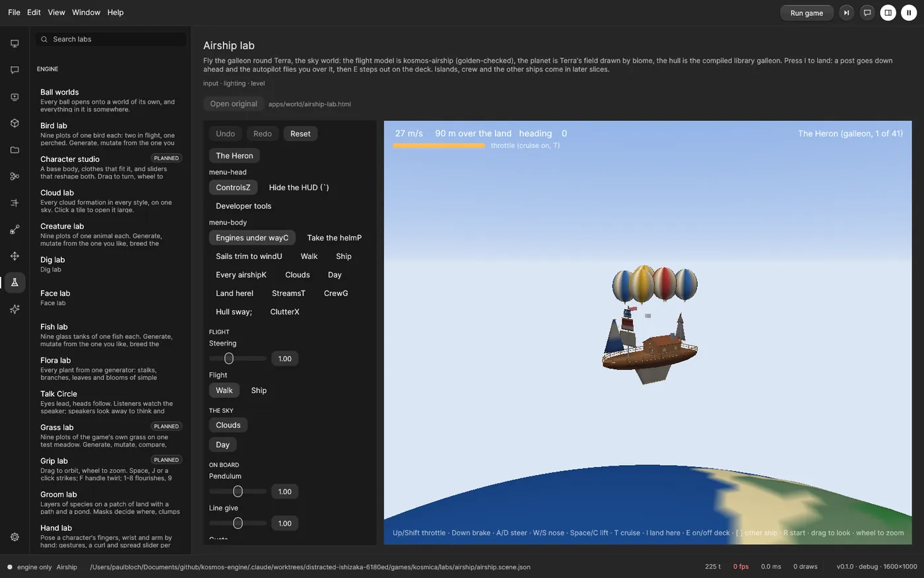Open the comment bubble icon in top bar
The height and width of the screenshot is (578, 924).
pos(867,13)
